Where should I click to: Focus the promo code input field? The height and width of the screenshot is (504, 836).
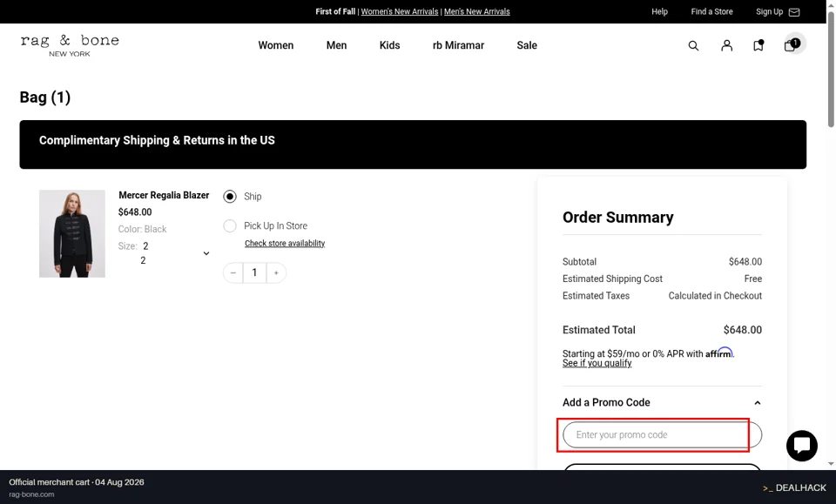click(x=662, y=434)
